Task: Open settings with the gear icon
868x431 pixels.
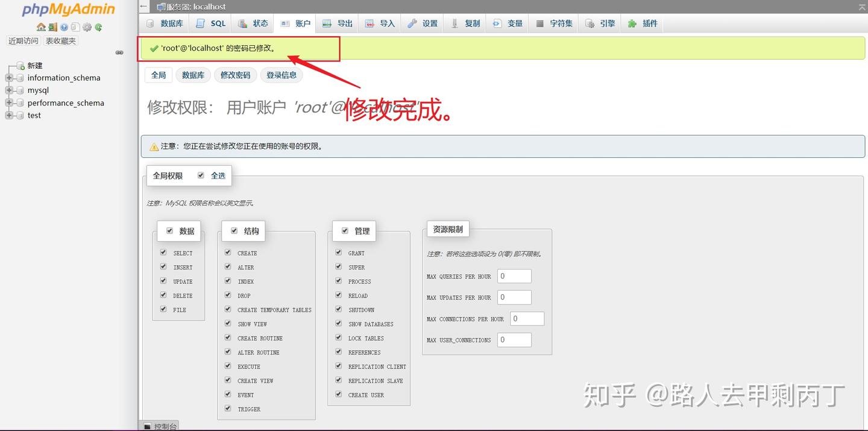Action: point(86,27)
